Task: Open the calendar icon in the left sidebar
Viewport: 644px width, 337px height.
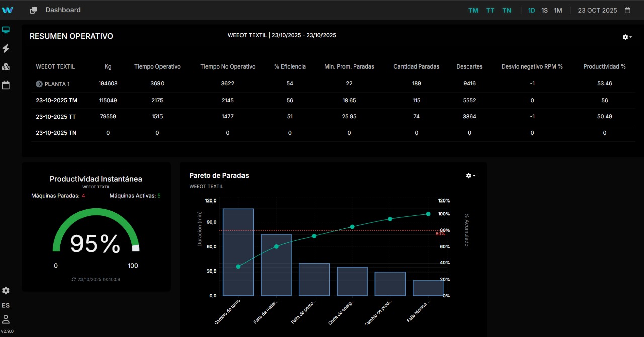Action: [6, 85]
